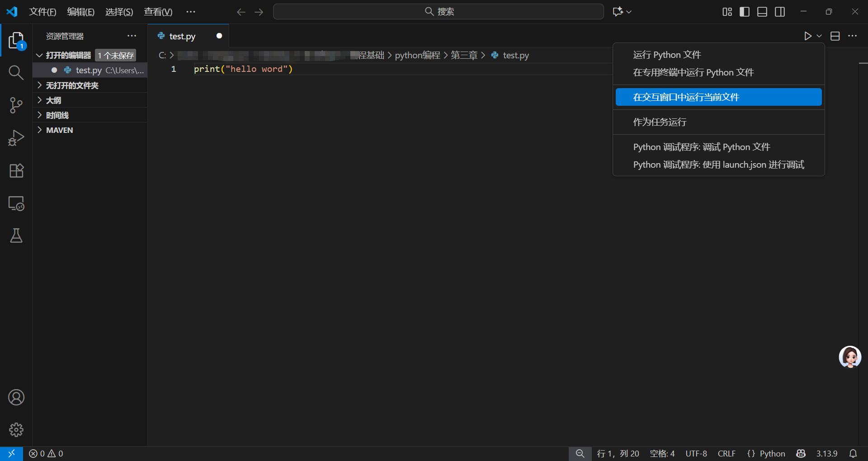Toggle the bottom panel layout button
The height and width of the screenshot is (461, 868).
762,12
